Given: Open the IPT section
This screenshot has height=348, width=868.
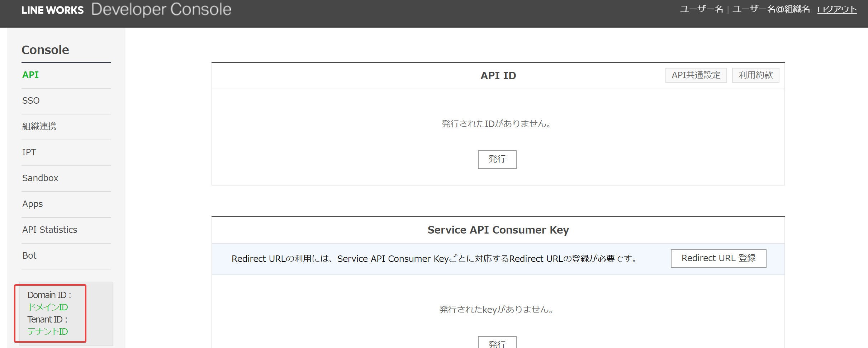Looking at the screenshot, I should click(x=29, y=152).
